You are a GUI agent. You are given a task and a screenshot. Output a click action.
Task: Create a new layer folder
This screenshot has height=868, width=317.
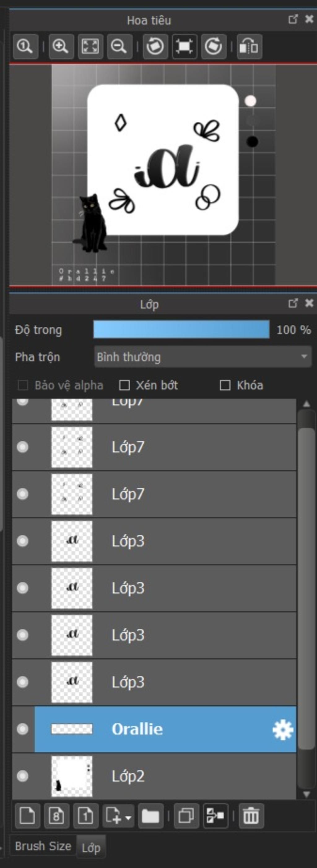150,816
